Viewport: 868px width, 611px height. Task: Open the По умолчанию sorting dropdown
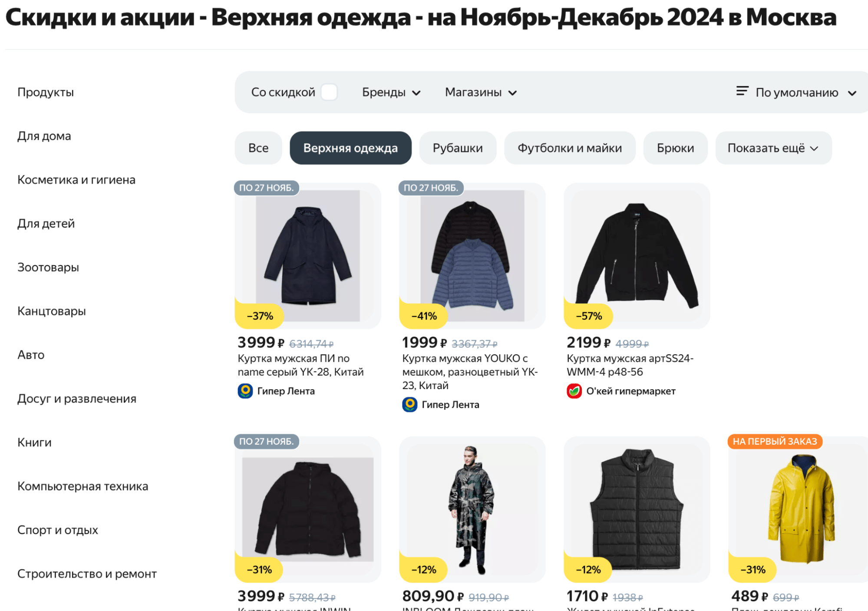pos(805,92)
